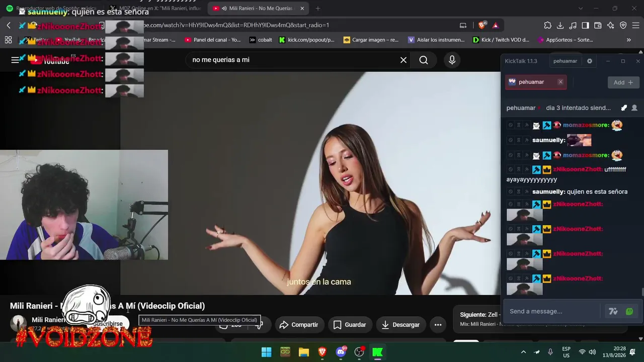The width and height of the screenshot is (644, 362).
Task: Close the pehuamar chat tab in KickTalk
Action: pos(560,82)
